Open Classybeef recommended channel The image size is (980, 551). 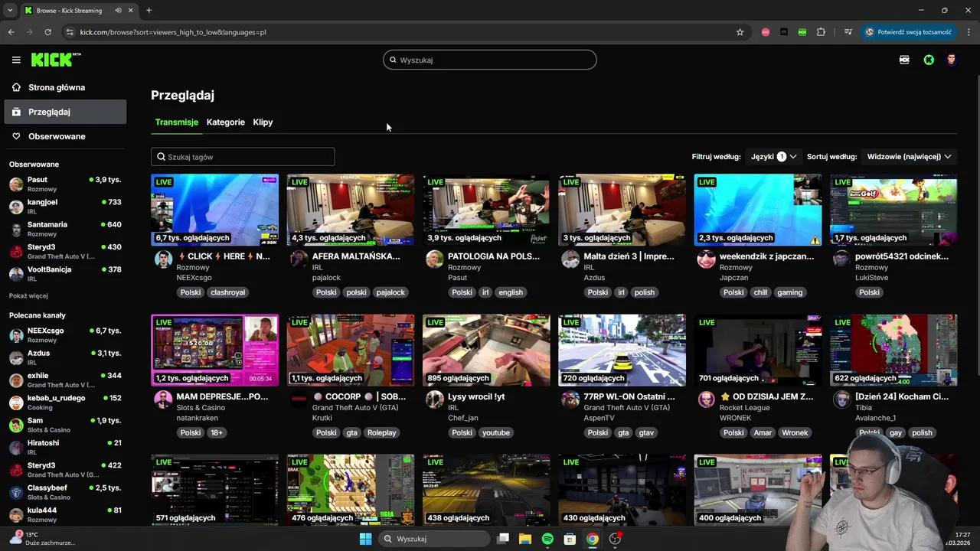pyautogui.click(x=65, y=492)
